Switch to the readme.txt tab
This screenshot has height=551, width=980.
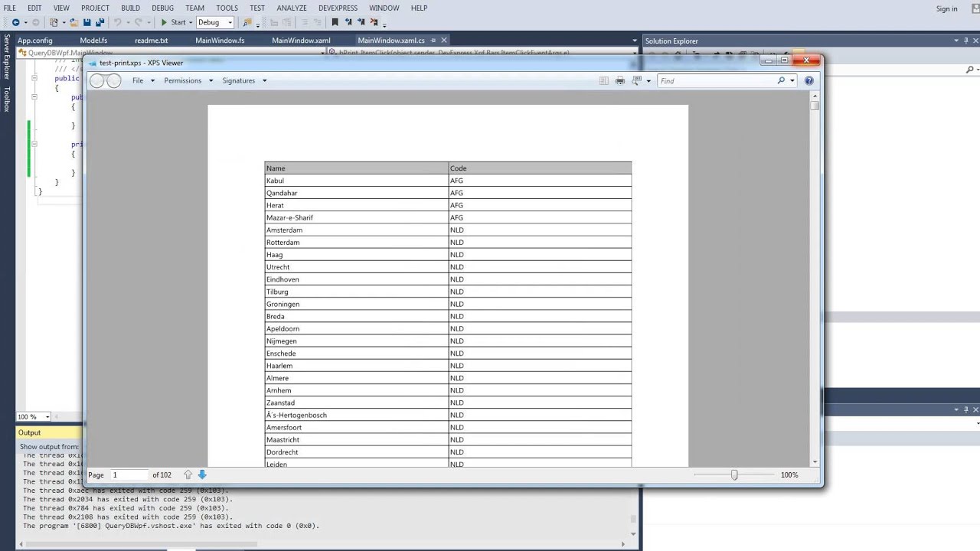pos(151,41)
